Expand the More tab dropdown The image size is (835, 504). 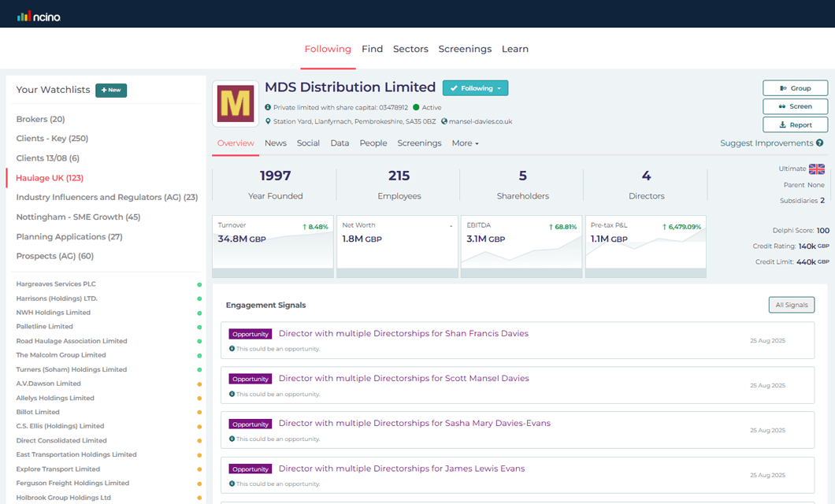point(464,143)
